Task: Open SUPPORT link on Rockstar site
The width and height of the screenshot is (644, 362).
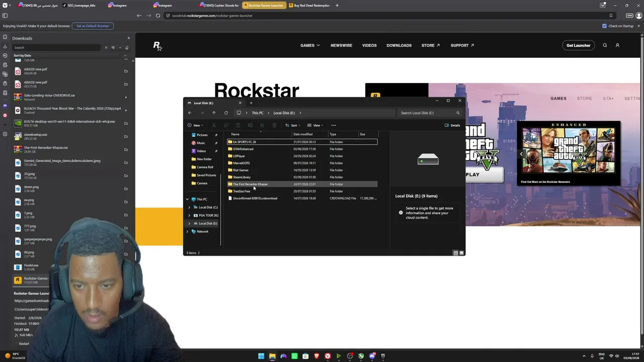Action: coord(462,45)
